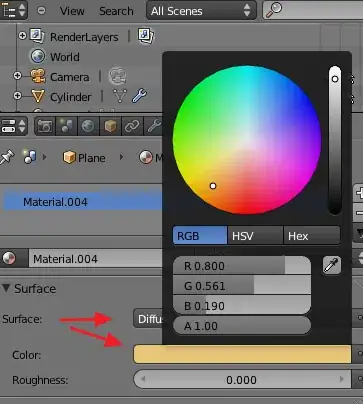Click the A 1.00 alpha slider

pos(242,325)
